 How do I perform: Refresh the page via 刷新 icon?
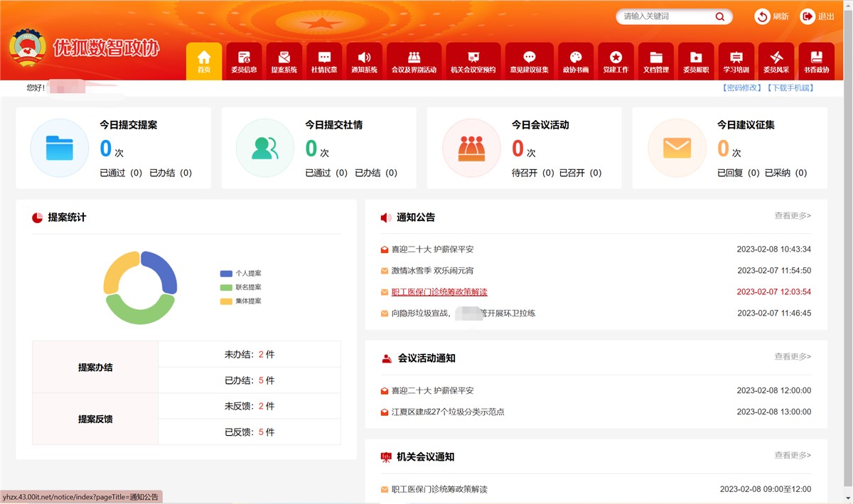point(762,16)
